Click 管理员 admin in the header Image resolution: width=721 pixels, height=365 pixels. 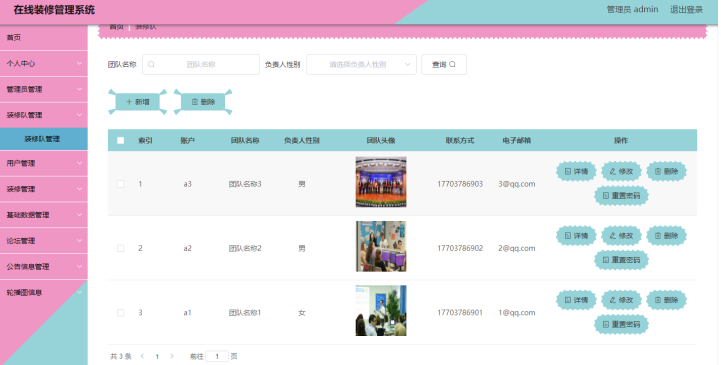click(632, 10)
